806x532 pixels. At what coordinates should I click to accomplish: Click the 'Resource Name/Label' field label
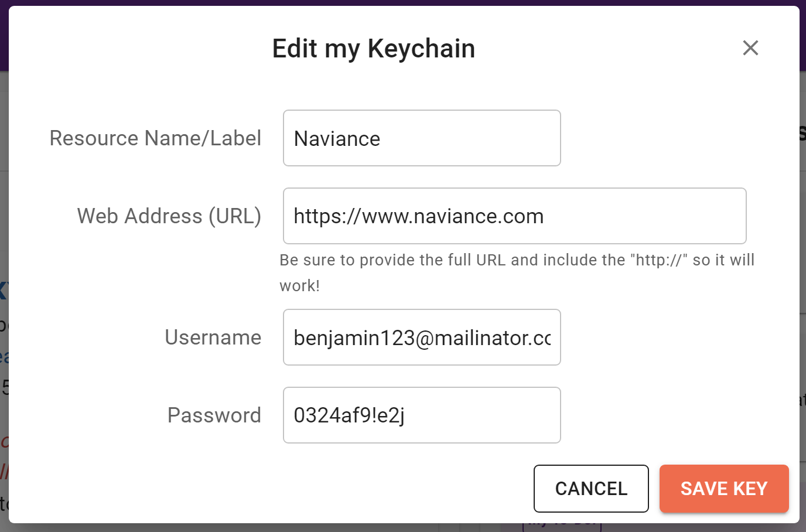click(x=155, y=138)
